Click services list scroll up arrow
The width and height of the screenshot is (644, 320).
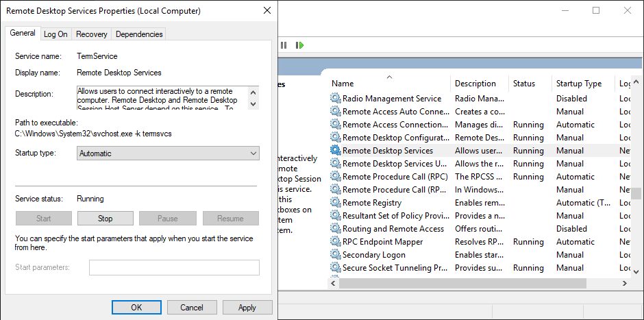(x=636, y=80)
